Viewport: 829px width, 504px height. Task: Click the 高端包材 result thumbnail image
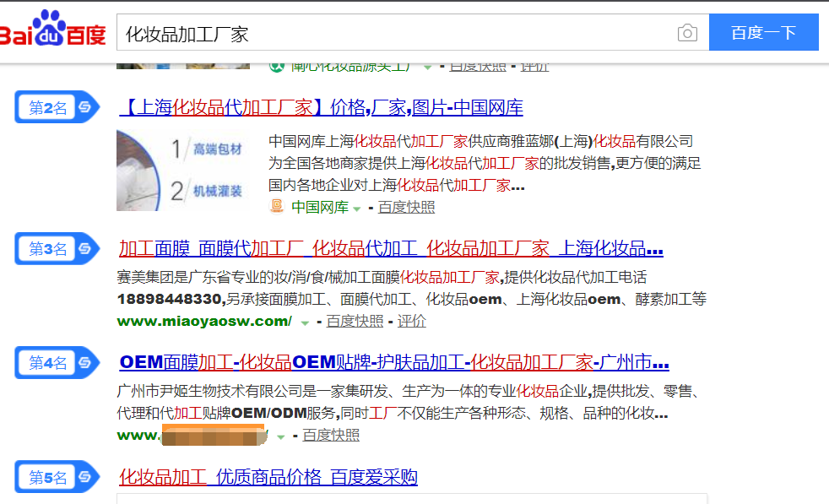183,171
